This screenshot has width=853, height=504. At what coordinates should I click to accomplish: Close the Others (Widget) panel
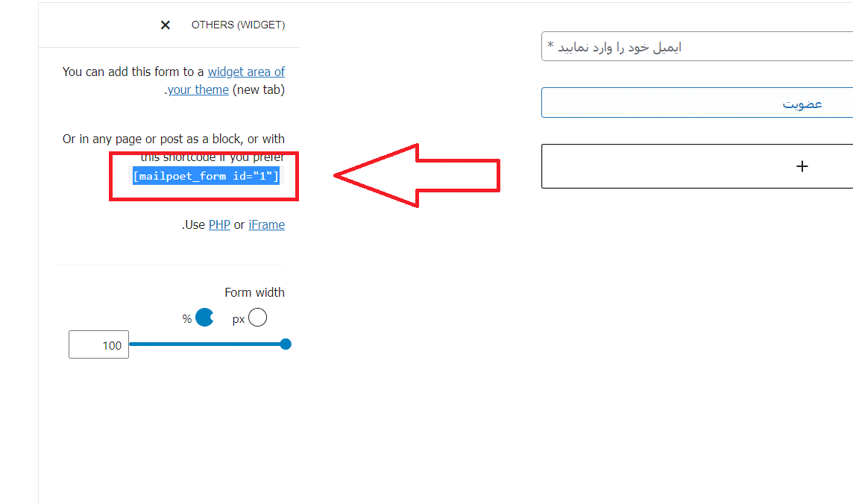pos(166,25)
